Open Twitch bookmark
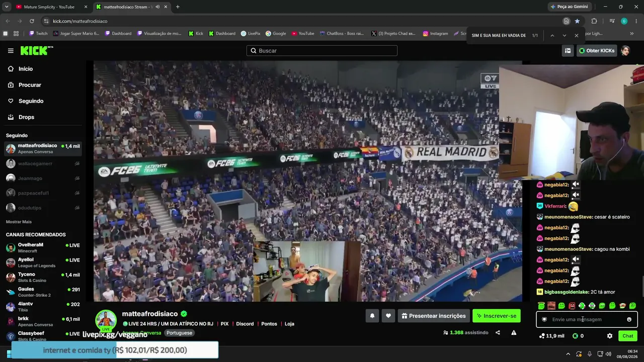 coord(38,34)
